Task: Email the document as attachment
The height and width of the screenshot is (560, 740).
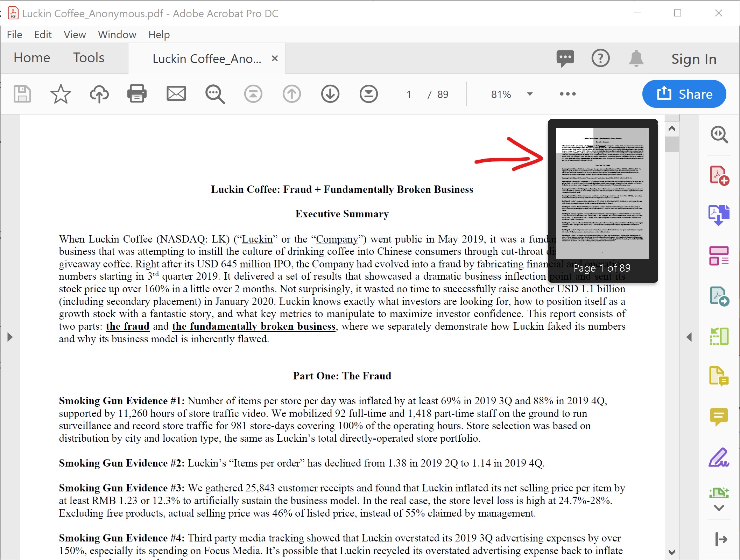Action: 176,93
